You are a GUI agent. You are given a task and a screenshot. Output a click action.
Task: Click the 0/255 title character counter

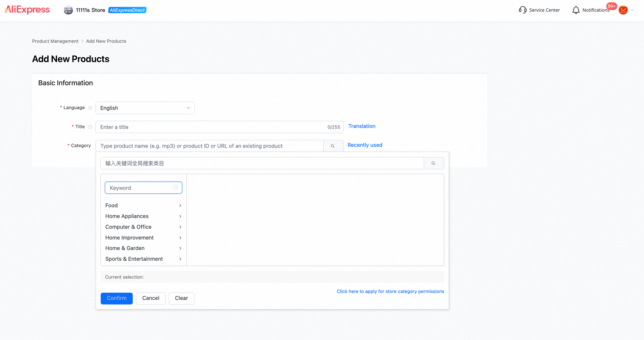coord(334,127)
